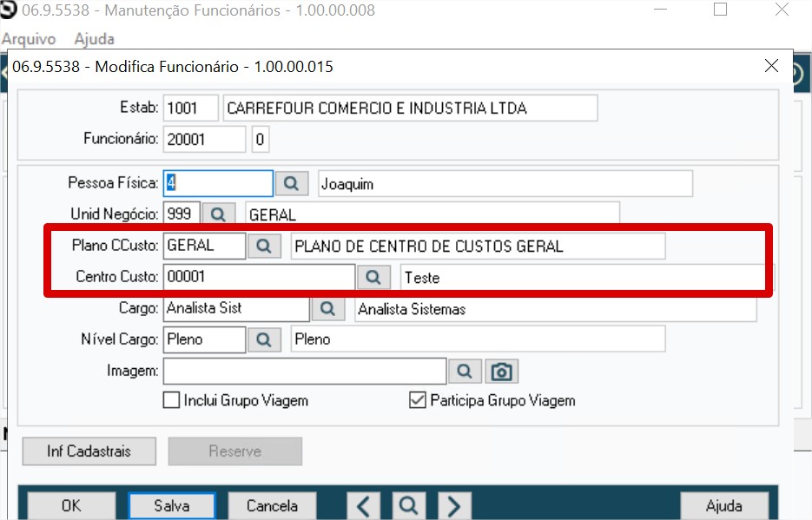Viewport: 812px width, 520px height.
Task: Click the Pleno description field
Action: click(x=478, y=339)
